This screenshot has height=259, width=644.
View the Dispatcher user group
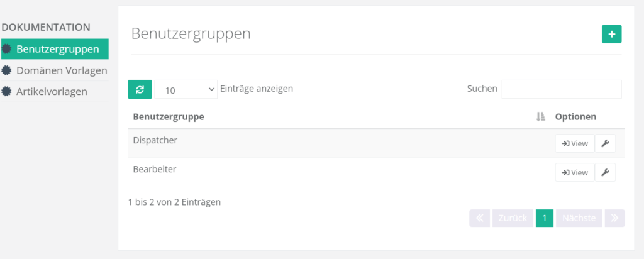click(x=574, y=143)
